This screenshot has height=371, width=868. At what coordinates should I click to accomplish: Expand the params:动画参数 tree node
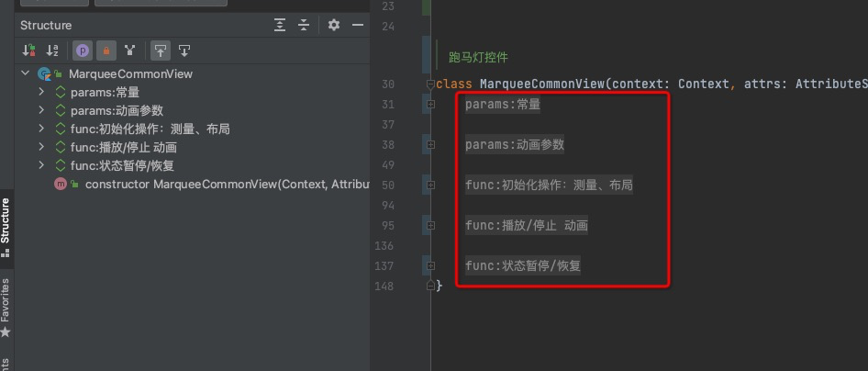[41, 109]
